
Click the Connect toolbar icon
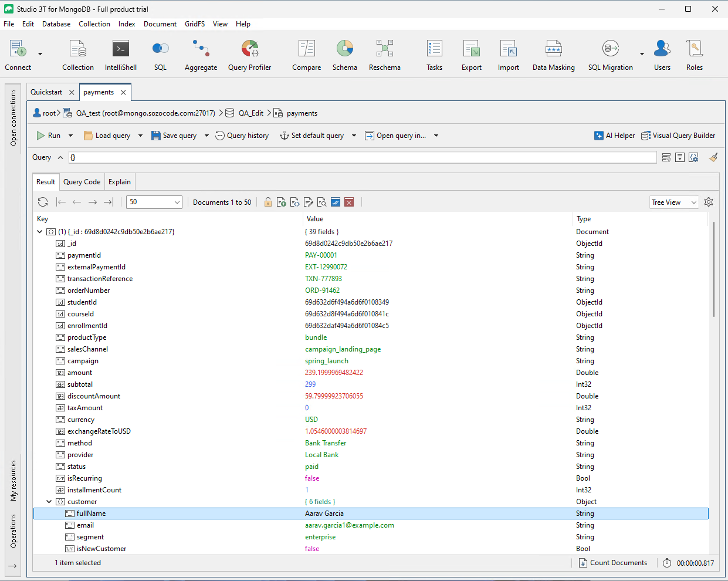click(18, 55)
